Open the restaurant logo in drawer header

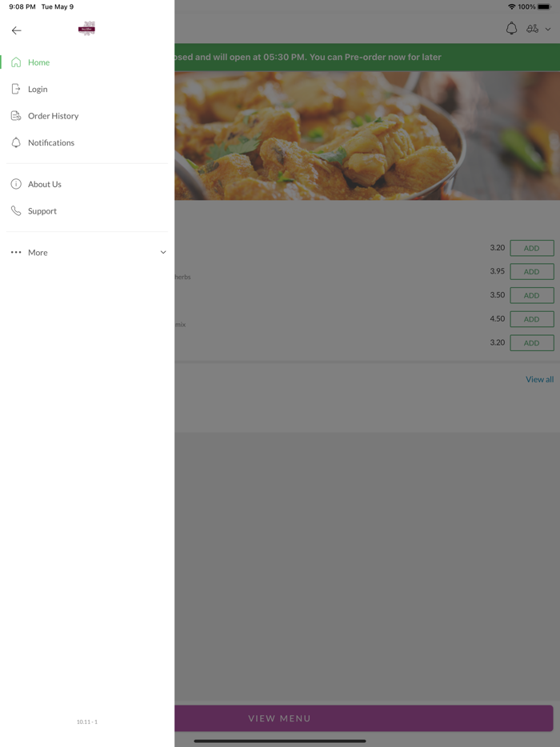coord(86,29)
